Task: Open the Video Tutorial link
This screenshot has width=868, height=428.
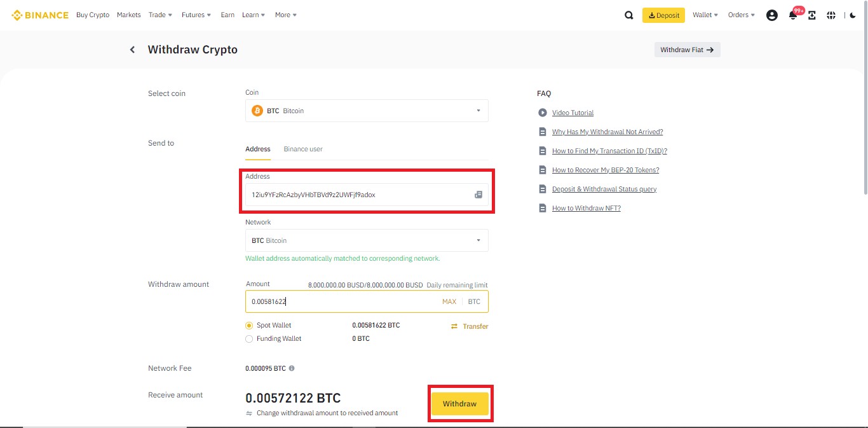Action: click(x=573, y=113)
